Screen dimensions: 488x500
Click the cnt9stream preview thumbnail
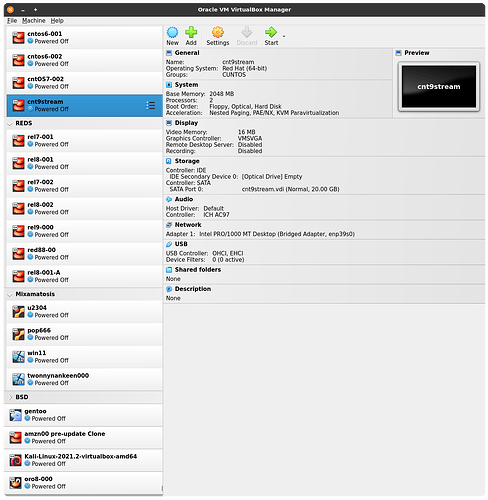[x=439, y=87]
